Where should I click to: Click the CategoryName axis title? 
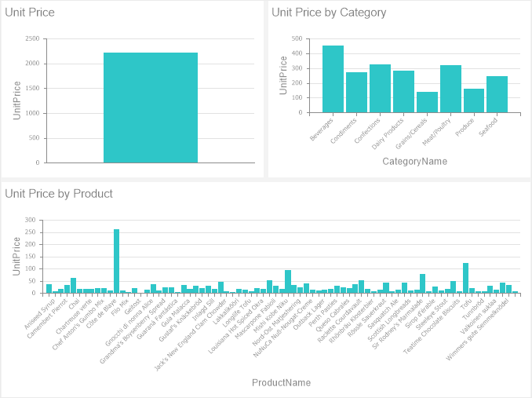(x=414, y=161)
